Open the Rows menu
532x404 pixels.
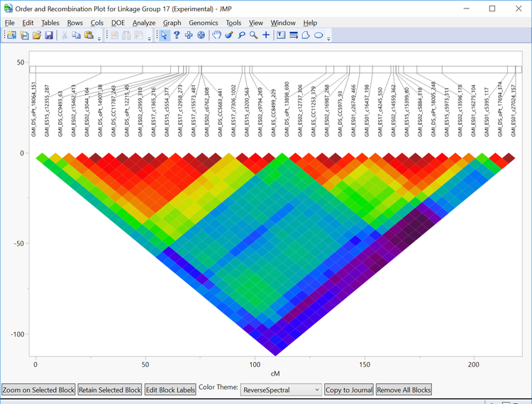[x=75, y=23]
